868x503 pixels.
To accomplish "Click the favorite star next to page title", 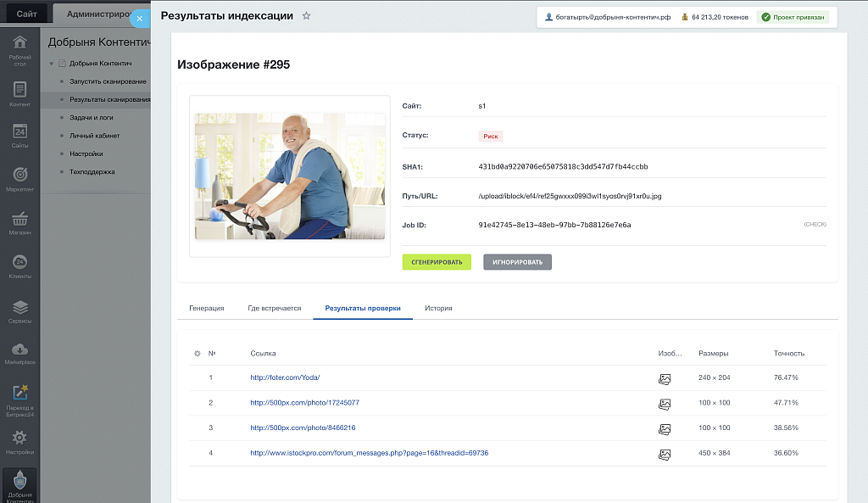I will click(307, 16).
